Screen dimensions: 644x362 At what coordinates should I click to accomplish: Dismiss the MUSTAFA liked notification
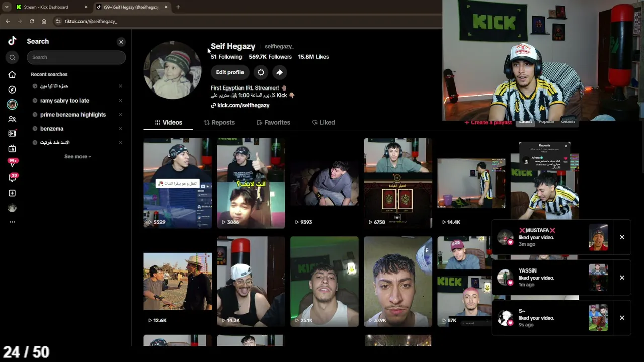(x=622, y=237)
